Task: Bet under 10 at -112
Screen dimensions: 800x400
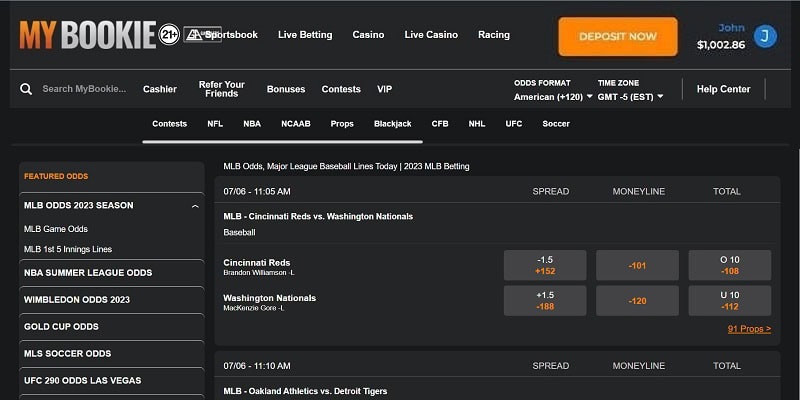Action: point(730,301)
